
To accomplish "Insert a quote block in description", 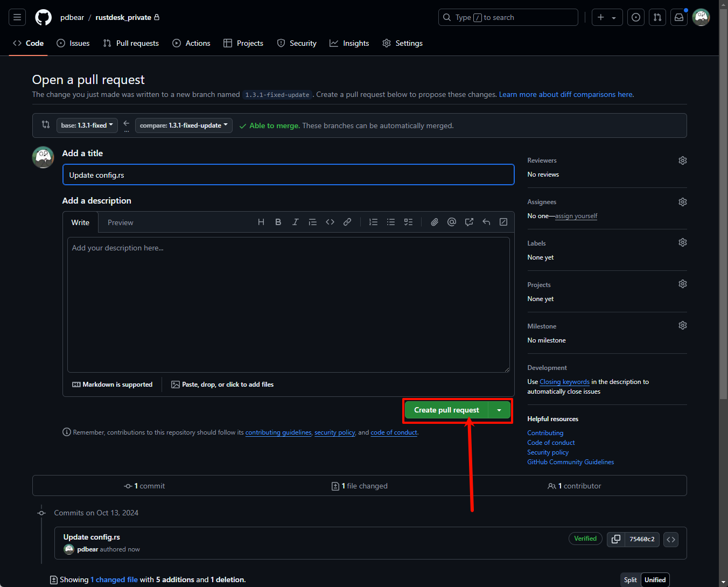I will click(313, 222).
